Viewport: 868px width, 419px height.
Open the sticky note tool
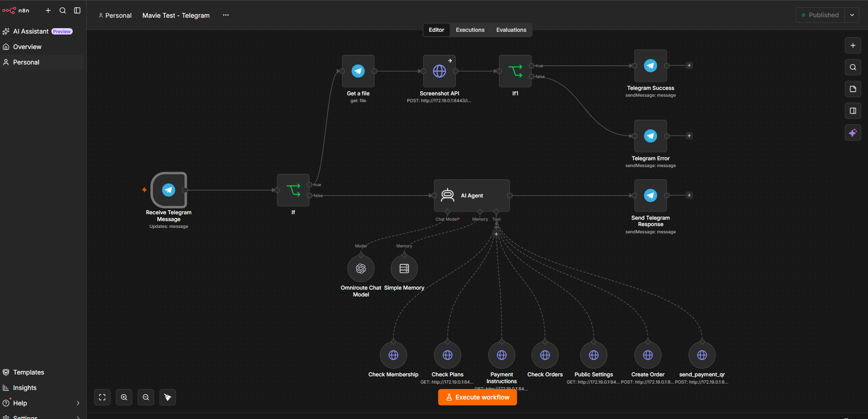(853, 89)
